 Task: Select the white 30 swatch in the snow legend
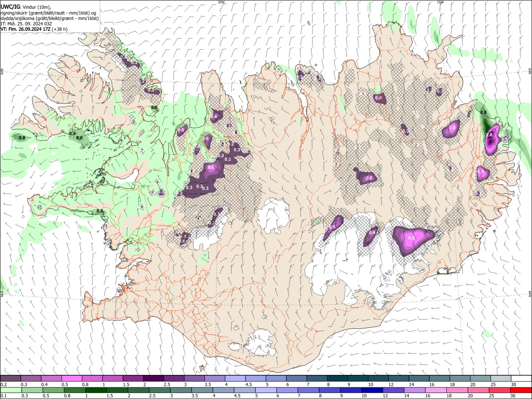pyautogui.click(x=520, y=378)
